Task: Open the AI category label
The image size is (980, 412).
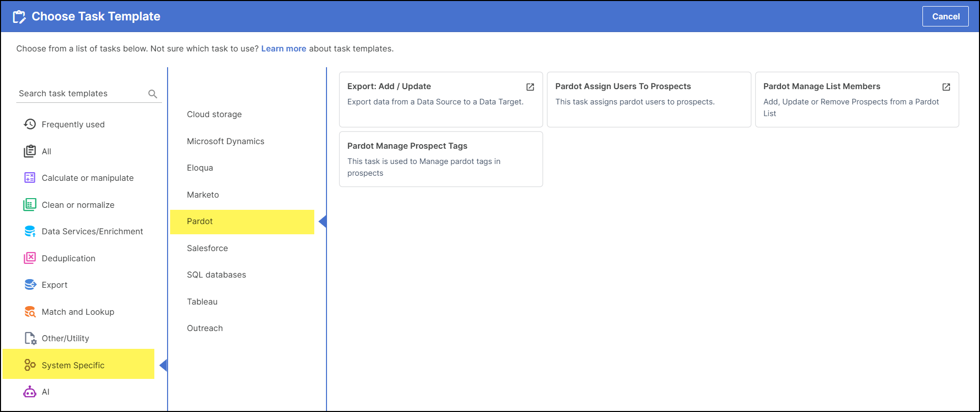Action: (46, 392)
